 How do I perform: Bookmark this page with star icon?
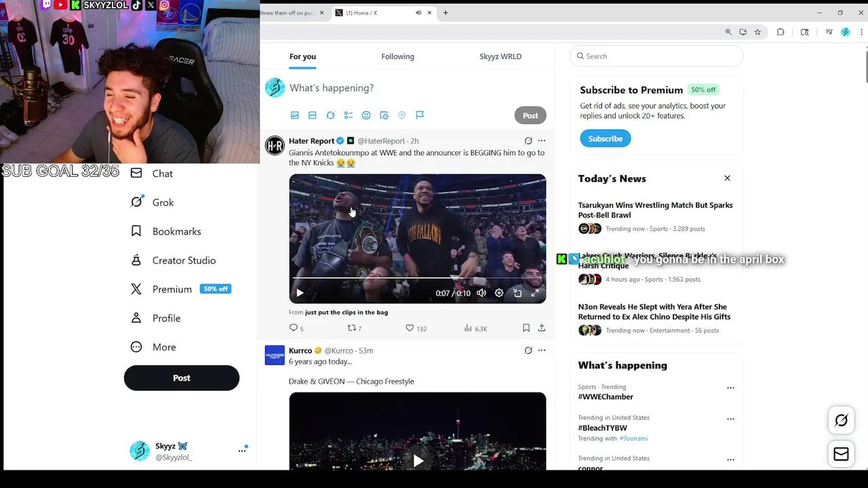point(757,32)
